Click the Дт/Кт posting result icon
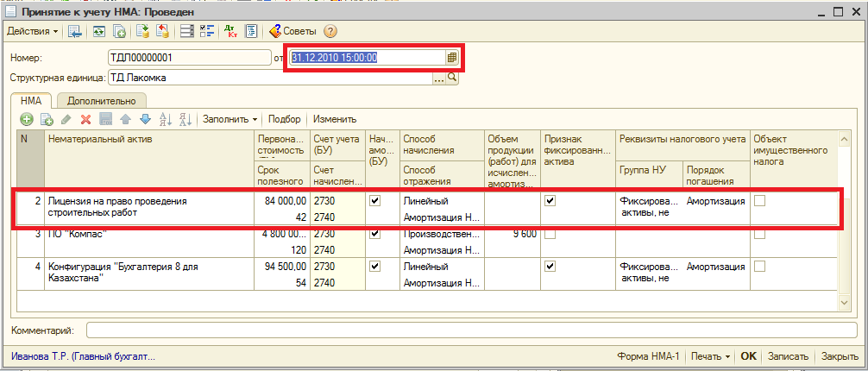868x371 pixels. click(230, 32)
